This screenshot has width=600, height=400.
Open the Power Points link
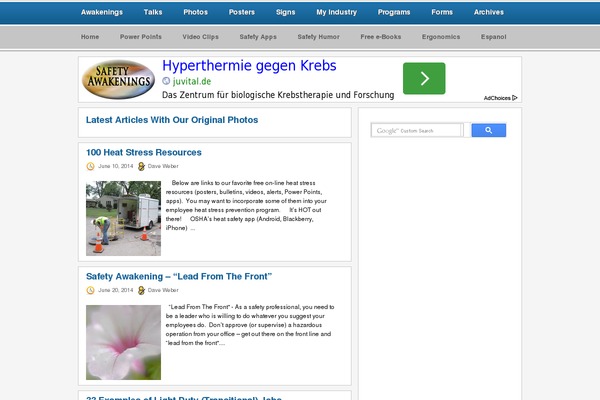pyautogui.click(x=141, y=37)
